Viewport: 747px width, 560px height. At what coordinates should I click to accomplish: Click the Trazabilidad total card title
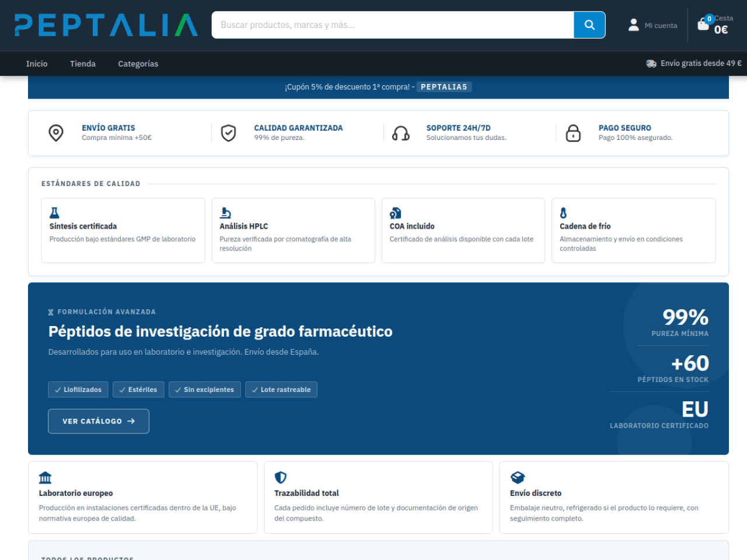coord(306,494)
